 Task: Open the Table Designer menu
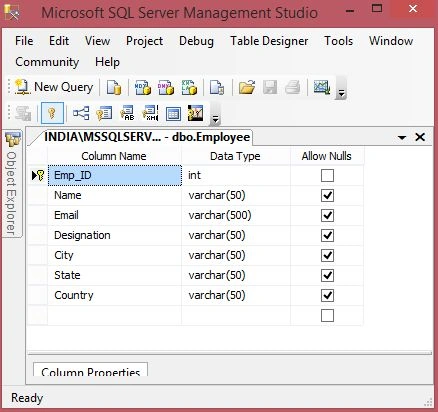tap(269, 41)
